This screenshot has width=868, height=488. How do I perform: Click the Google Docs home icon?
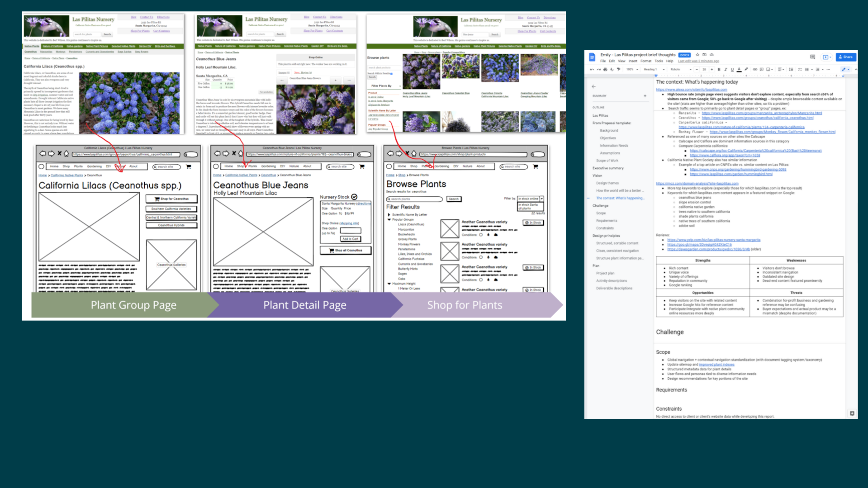[592, 57]
